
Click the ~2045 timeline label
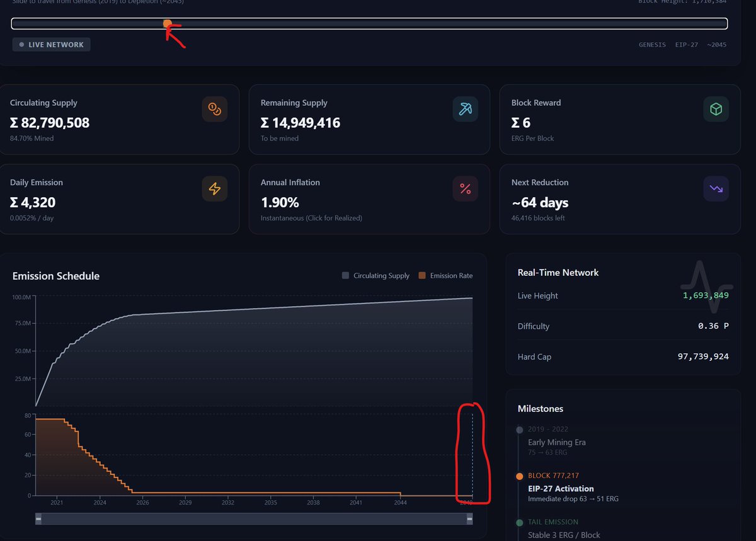click(x=716, y=45)
